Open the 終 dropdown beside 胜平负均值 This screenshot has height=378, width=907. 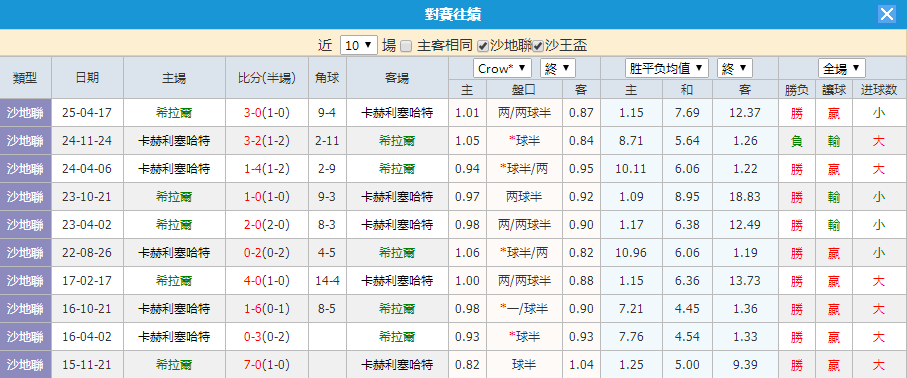735,68
